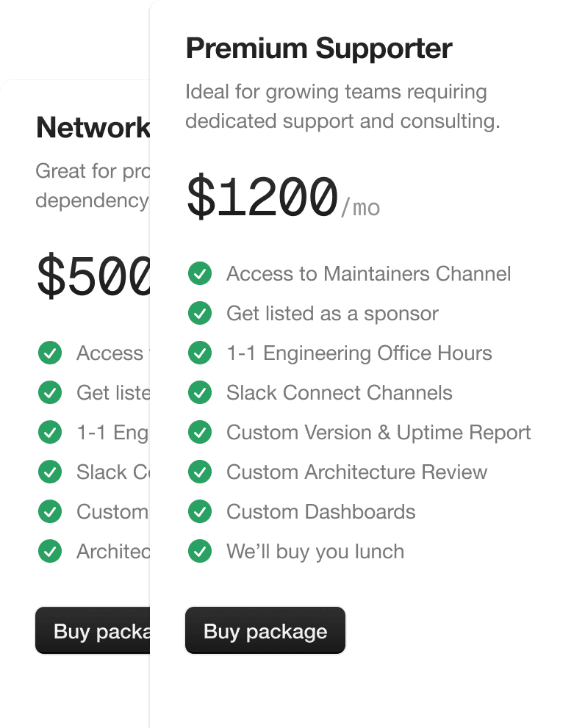Screen dimensions: 585x728
Task: Select the Premium Supporter heading
Action: tap(319, 48)
